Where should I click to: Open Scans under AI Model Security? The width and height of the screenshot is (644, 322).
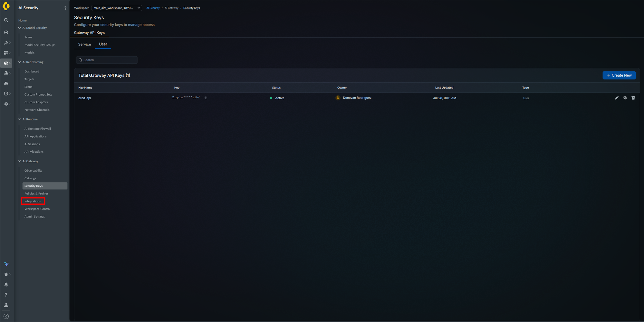click(28, 37)
